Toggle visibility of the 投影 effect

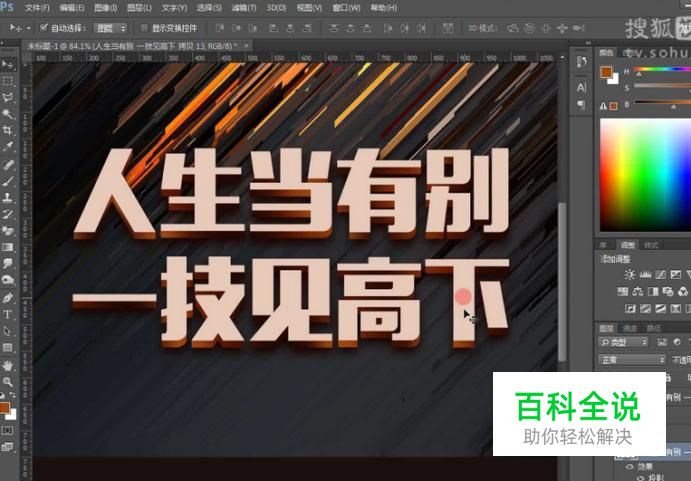(641, 477)
